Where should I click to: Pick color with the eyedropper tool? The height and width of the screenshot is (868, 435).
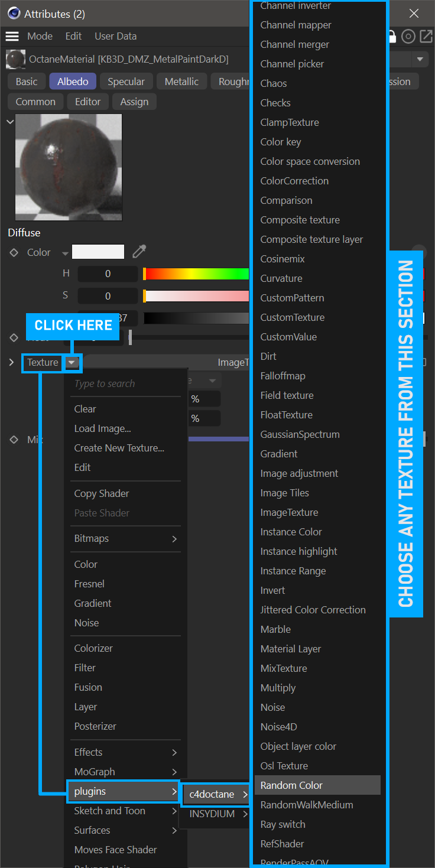click(139, 252)
